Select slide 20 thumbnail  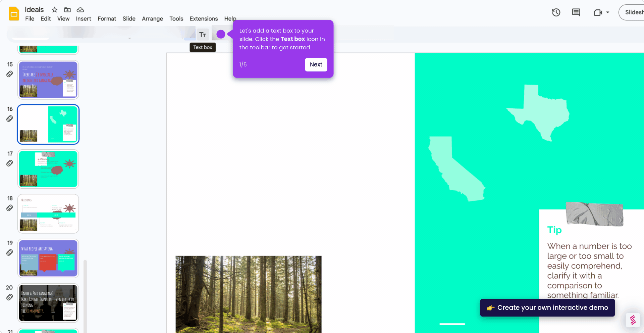48,303
